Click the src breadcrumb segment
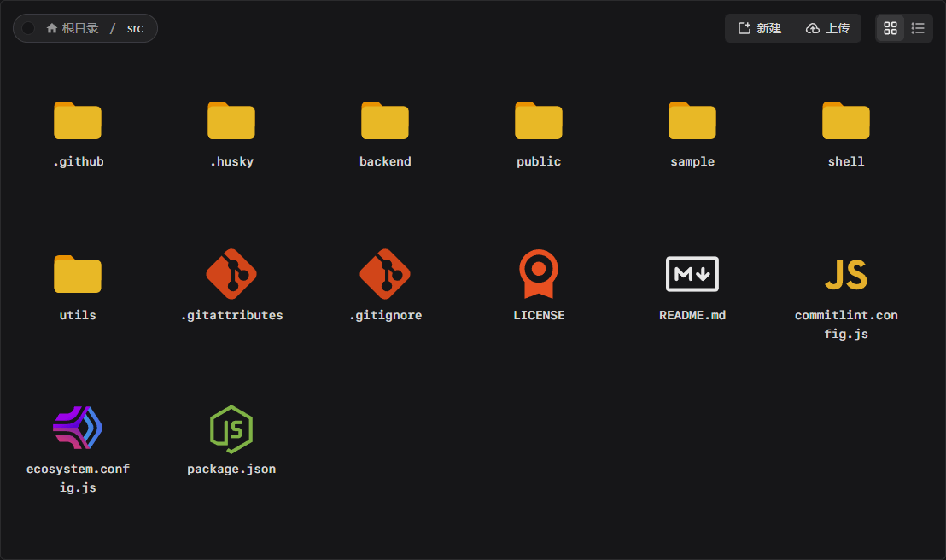This screenshot has height=560, width=946. [x=135, y=28]
